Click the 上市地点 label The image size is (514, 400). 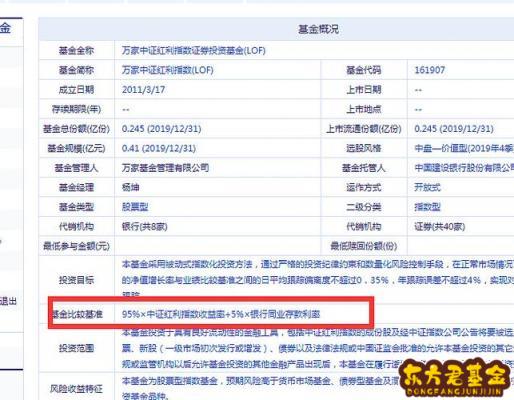pos(364,109)
